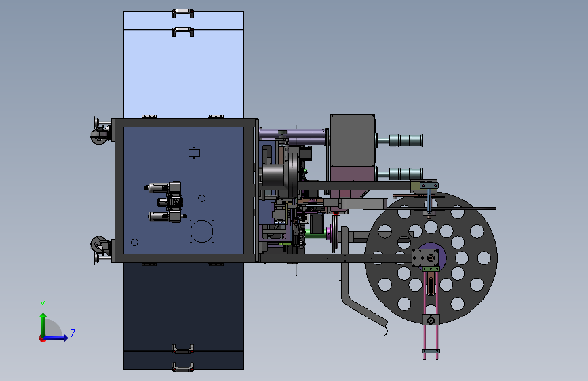Select the green shaft coupling

(316, 235)
